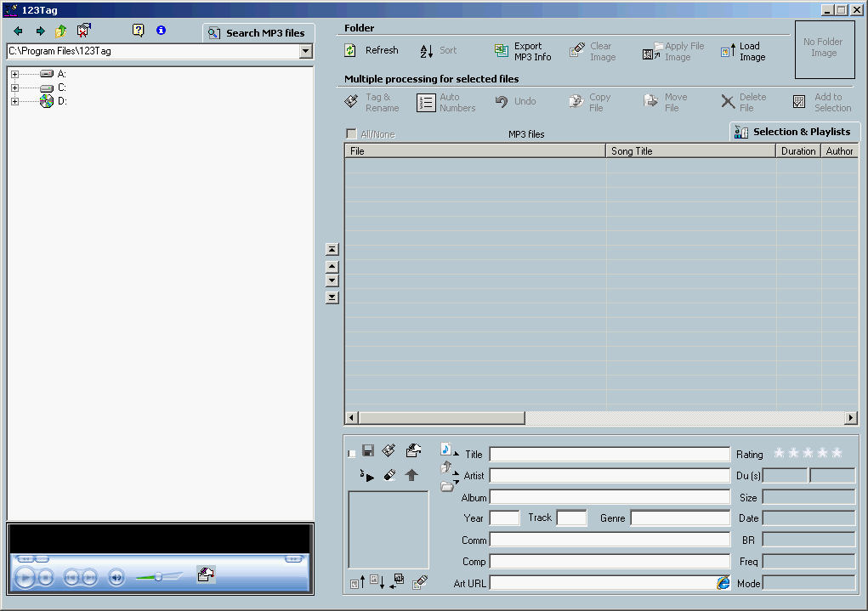The image size is (868, 611).
Task: Toggle the small checkbox beside the save icon
Action: click(351, 454)
